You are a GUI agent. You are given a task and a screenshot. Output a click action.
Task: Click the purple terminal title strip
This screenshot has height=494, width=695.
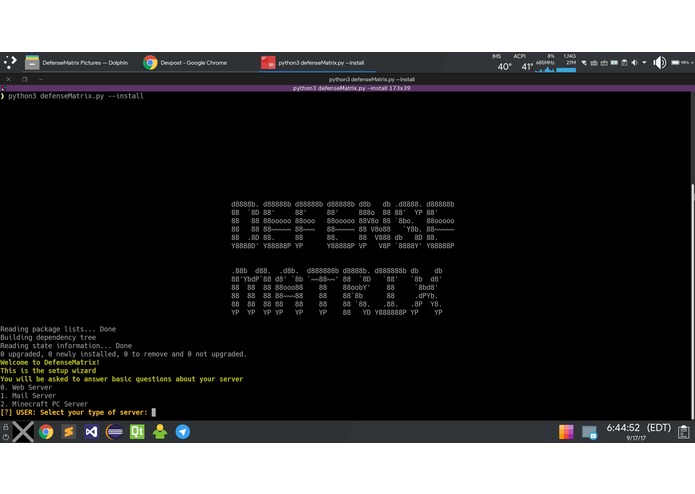tap(348, 88)
